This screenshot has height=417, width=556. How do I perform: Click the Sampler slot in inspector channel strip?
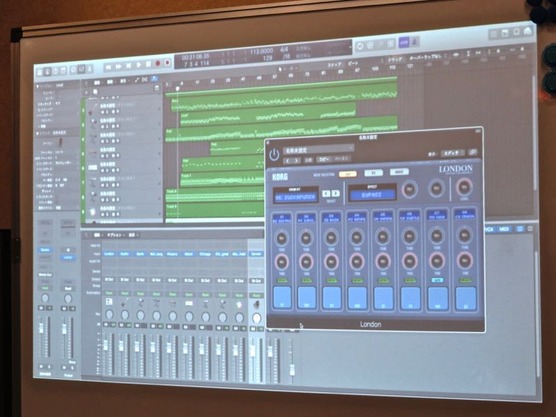point(45,250)
